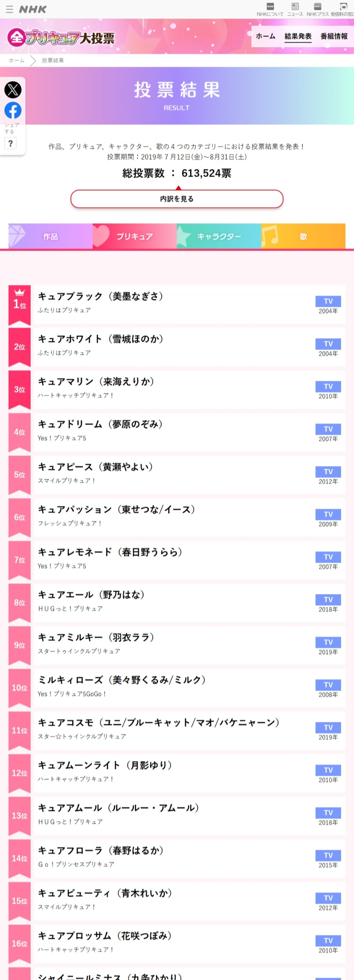Open the first-place キュアブラック entry
Image resolution: width=354 pixels, height=980 pixels.
click(190, 304)
